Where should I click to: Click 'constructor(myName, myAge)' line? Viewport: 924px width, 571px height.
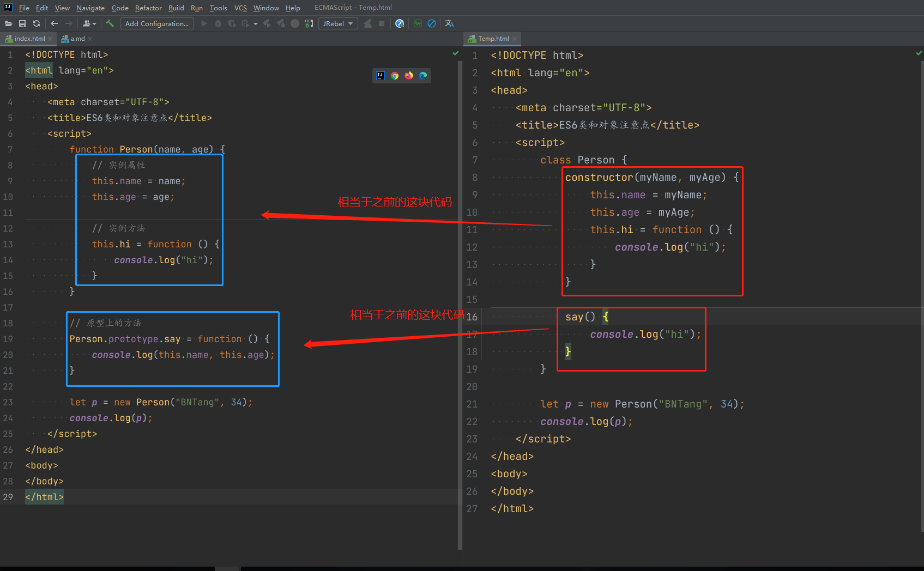[x=652, y=177]
